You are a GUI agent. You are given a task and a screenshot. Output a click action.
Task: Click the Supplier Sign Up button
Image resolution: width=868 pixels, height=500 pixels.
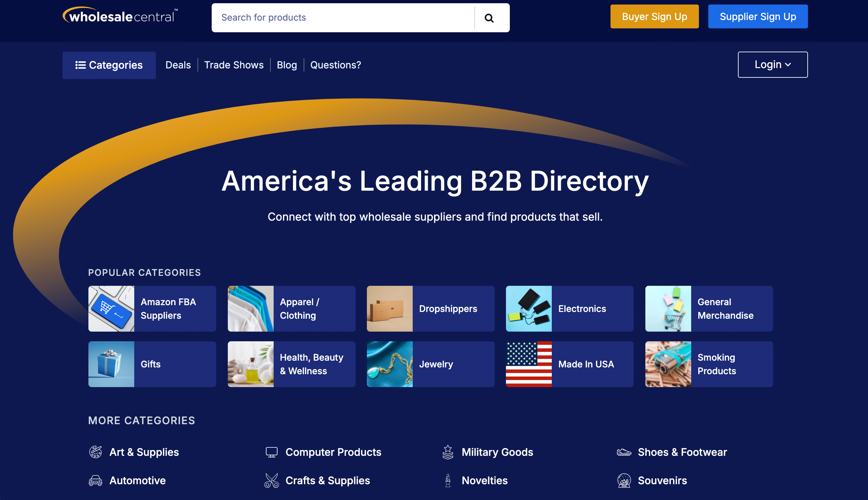(758, 16)
